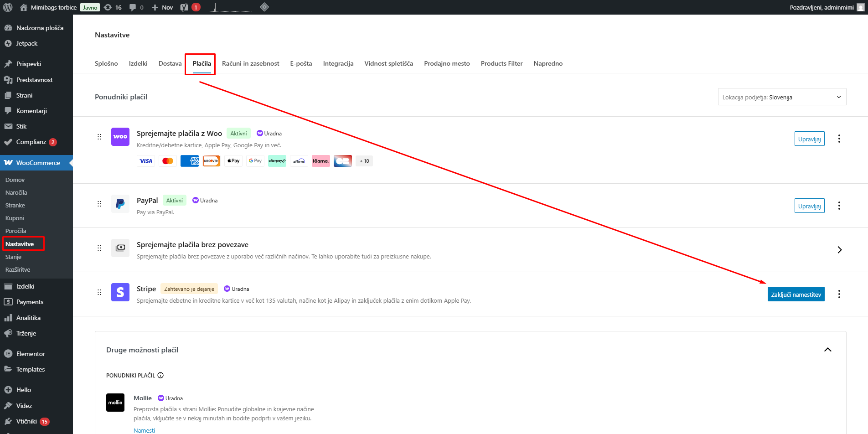Open the plus Nov new content menu
868x434 pixels.
click(162, 7)
